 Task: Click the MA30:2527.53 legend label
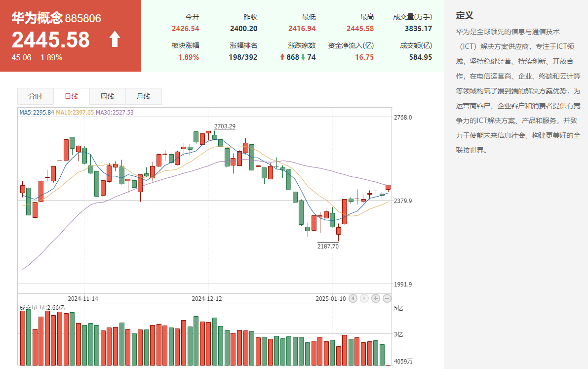(115, 112)
